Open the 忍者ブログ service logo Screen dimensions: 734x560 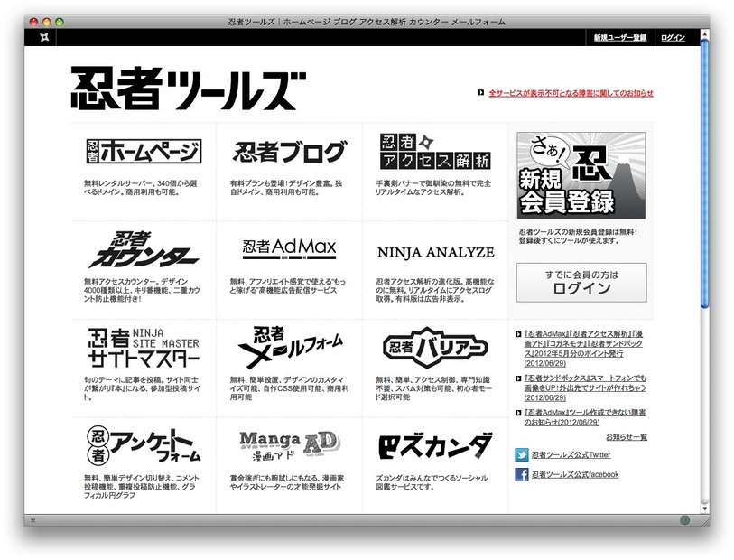(290, 152)
